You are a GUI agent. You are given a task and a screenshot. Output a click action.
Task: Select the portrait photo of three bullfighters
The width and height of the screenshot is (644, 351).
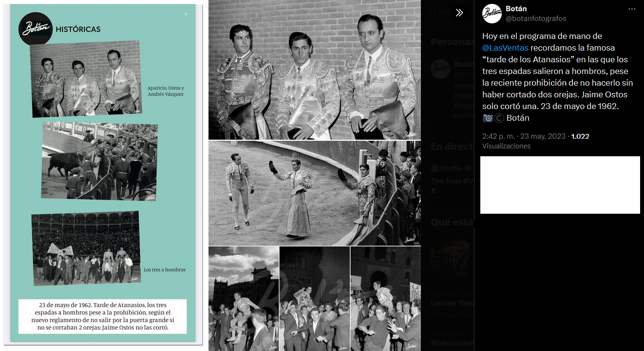(x=314, y=70)
